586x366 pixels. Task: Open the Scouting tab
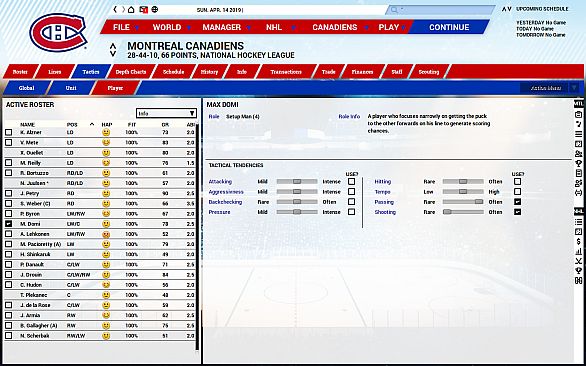pos(429,72)
